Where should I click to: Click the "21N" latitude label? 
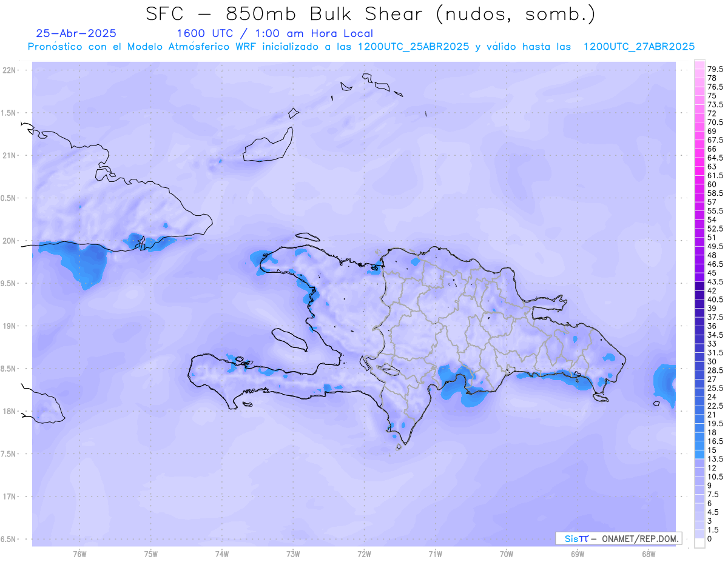[9, 155]
